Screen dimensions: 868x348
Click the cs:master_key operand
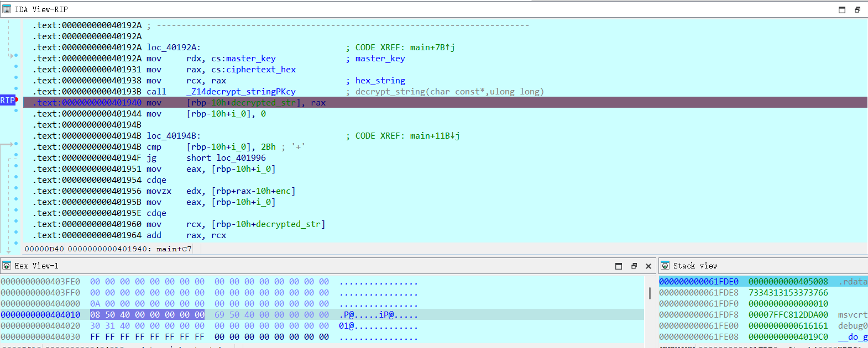point(243,59)
